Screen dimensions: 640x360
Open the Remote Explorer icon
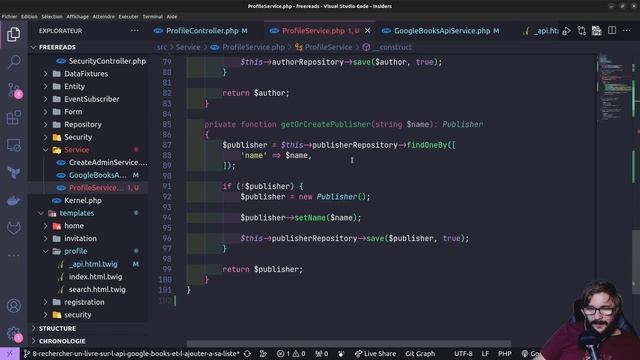coord(13,145)
